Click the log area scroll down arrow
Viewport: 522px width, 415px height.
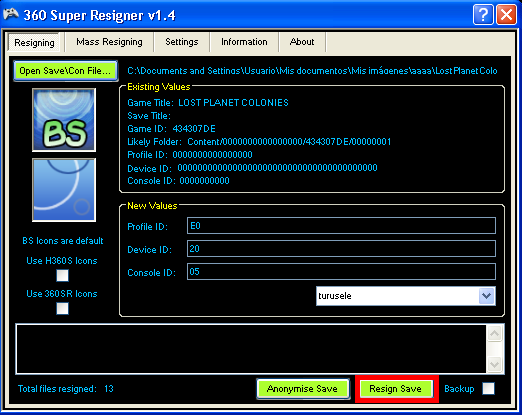(x=495, y=364)
